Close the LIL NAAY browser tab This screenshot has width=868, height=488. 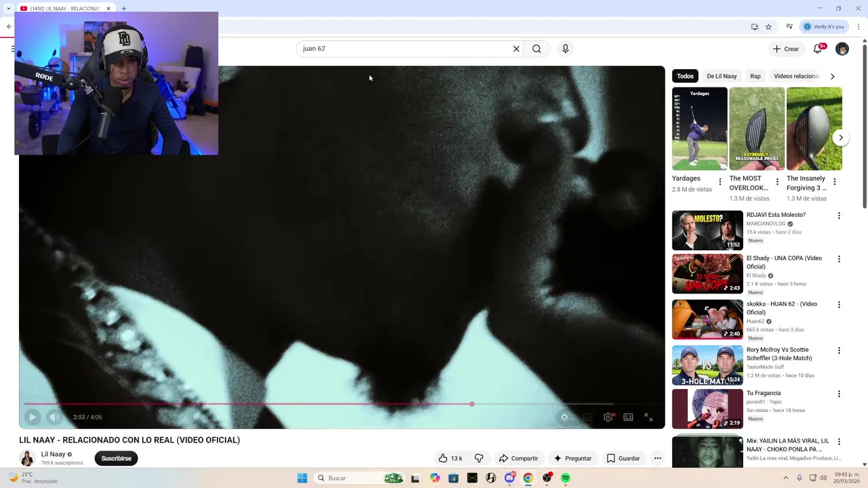click(x=108, y=9)
